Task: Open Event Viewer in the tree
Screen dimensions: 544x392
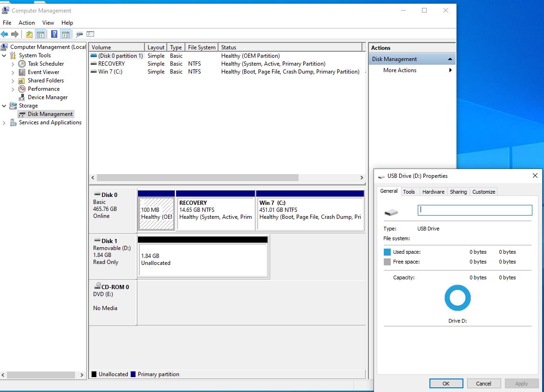Action: click(43, 72)
